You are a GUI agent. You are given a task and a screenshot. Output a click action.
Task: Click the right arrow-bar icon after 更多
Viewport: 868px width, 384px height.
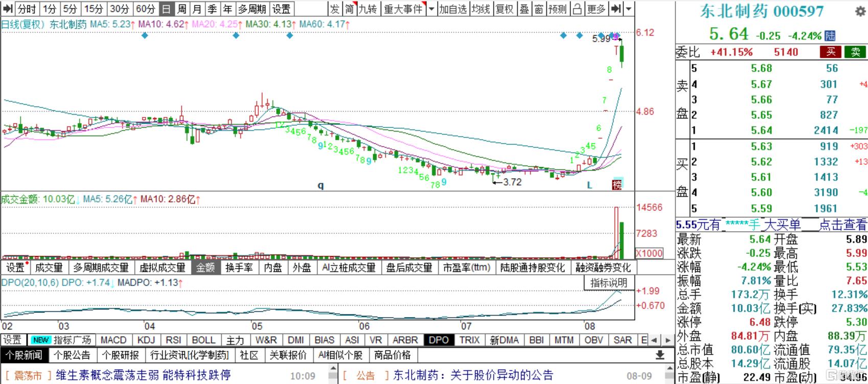coord(616,9)
